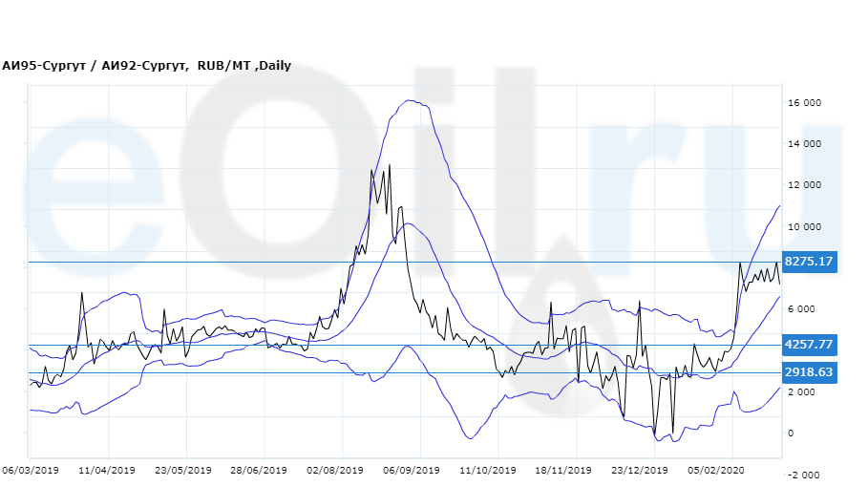Click the 23/05/2019 date label

tap(182, 471)
